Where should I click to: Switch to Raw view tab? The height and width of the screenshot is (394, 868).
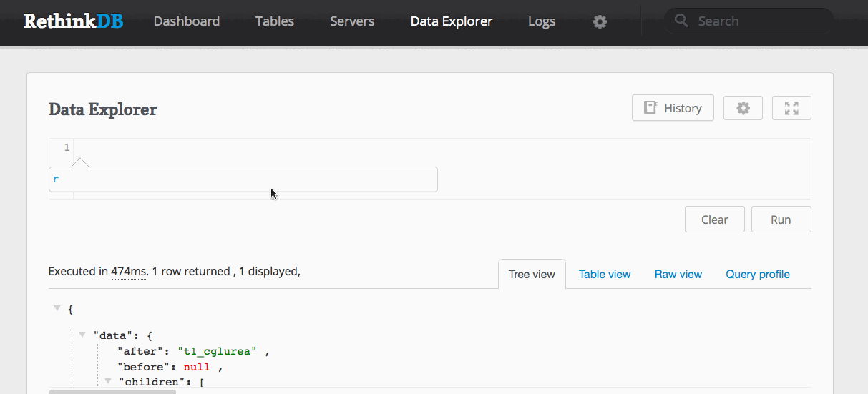pos(678,274)
